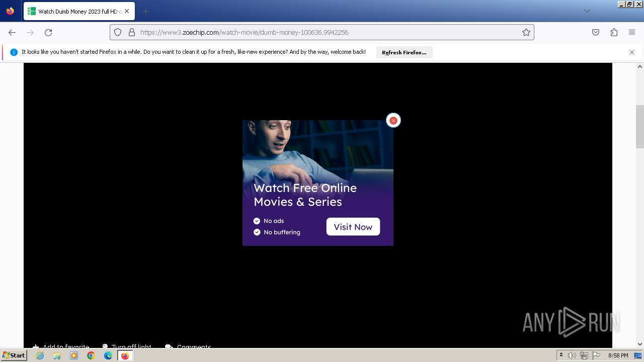
Task: Click the 8:58 PM clock
Action: 618,355
